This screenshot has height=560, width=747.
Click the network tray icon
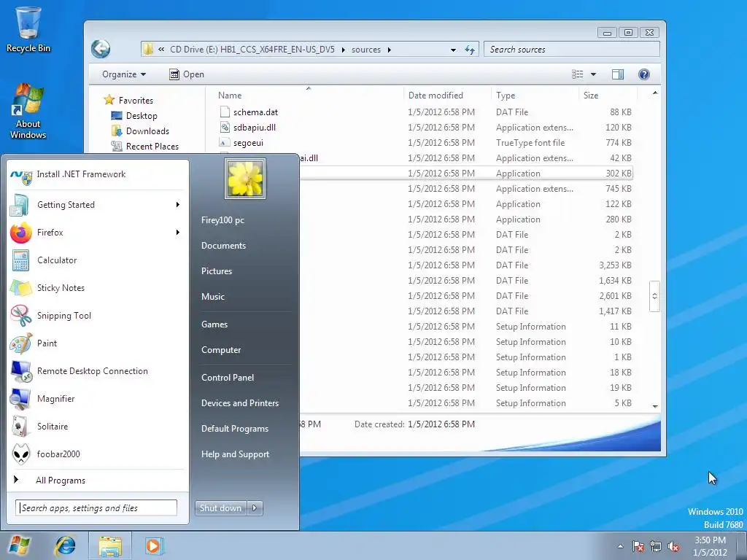pos(656,547)
